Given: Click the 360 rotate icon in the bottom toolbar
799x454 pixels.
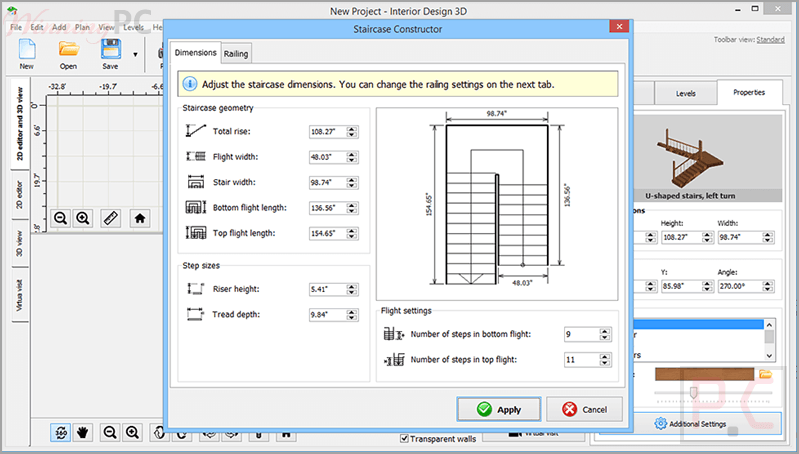Looking at the screenshot, I should 61,433.
